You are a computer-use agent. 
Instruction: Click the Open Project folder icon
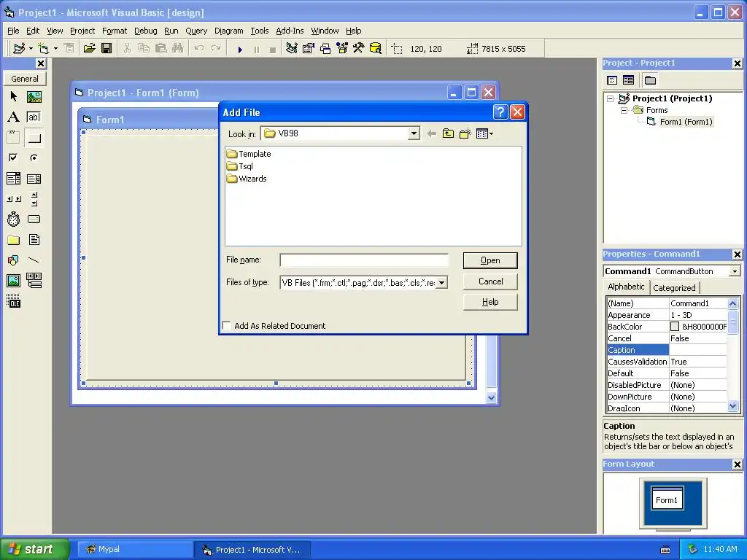tap(89, 48)
